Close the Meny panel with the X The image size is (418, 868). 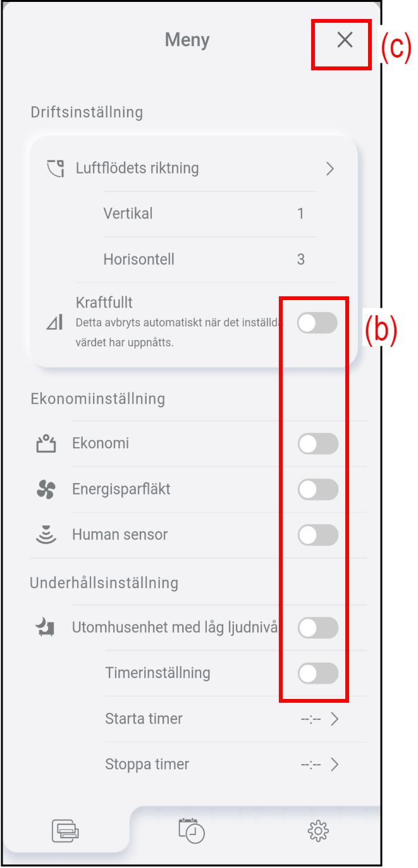tap(344, 41)
